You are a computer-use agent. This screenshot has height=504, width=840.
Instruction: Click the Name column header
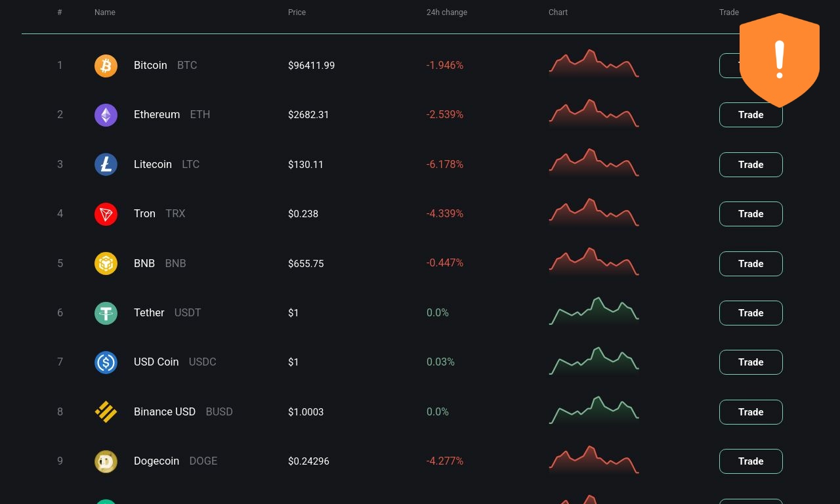coord(105,12)
